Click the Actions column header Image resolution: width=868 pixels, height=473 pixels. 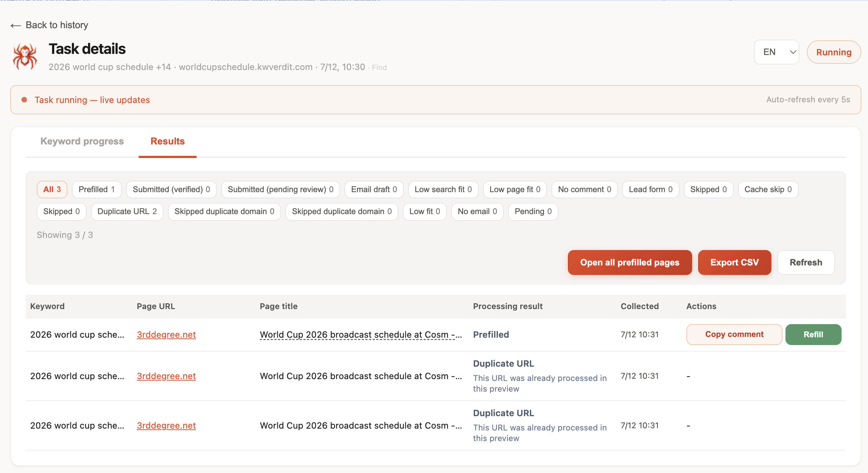click(701, 306)
